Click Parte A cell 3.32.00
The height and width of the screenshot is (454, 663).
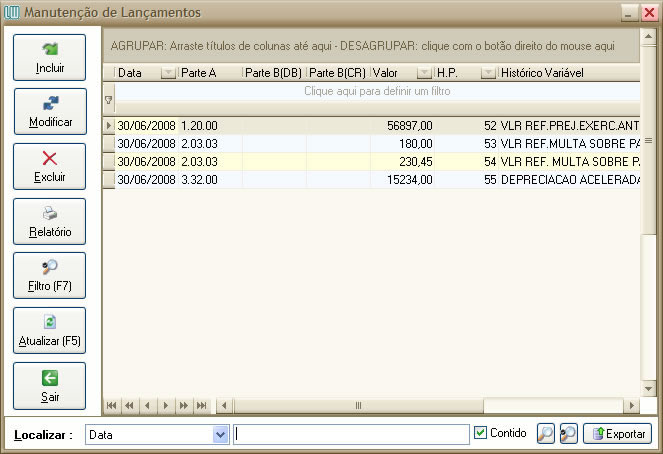(x=210, y=180)
